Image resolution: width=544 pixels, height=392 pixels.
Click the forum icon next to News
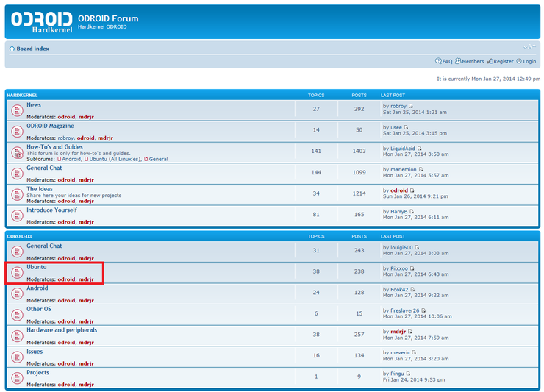pyautogui.click(x=17, y=110)
